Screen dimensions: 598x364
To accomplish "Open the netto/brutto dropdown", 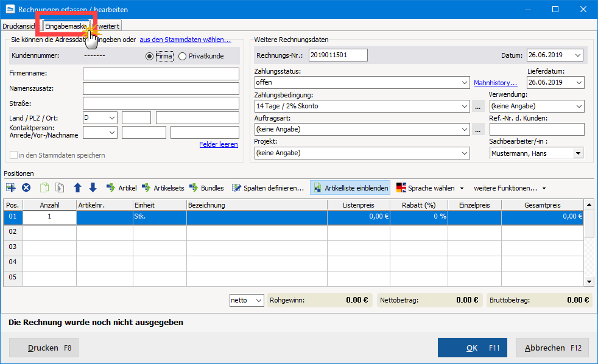I will pyautogui.click(x=247, y=300).
